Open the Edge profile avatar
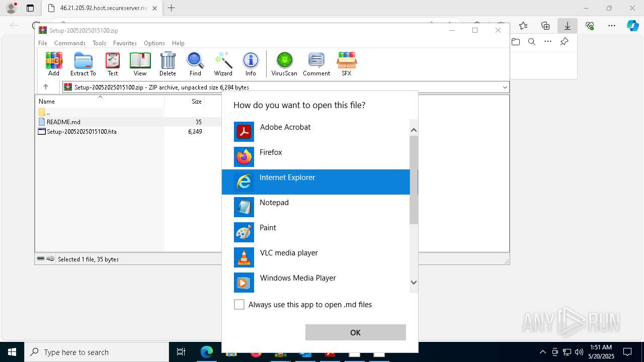Screen dimensions: 644x362 tap(11, 8)
